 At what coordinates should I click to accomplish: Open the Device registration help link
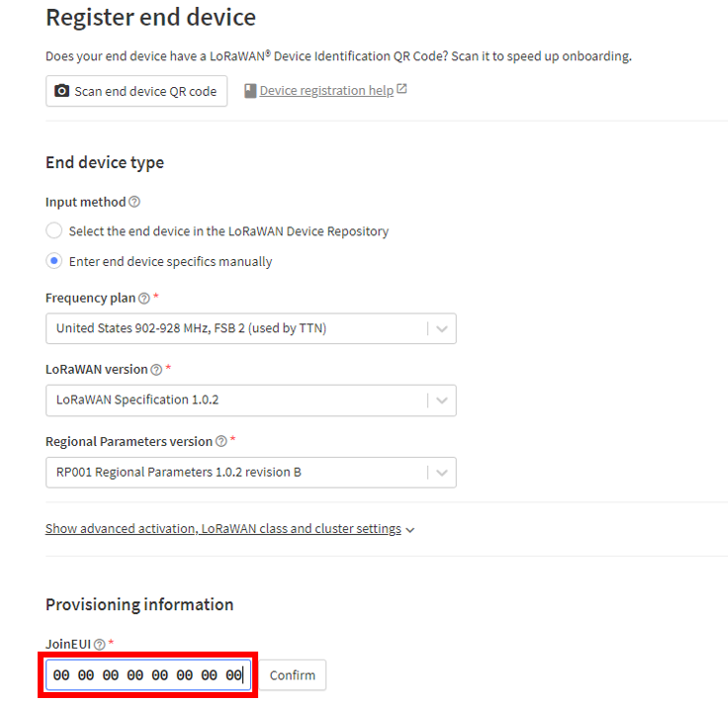326,91
